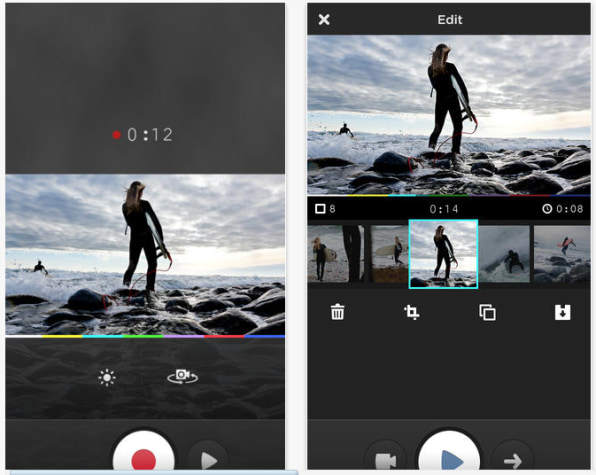This screenshot has height=475, width=596.
Task: Select the first surfer clip thumbnail
Action: click(335, 254)
